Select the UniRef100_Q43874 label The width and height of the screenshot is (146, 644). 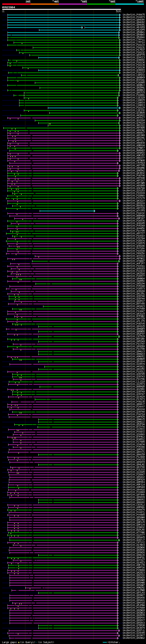134,628
